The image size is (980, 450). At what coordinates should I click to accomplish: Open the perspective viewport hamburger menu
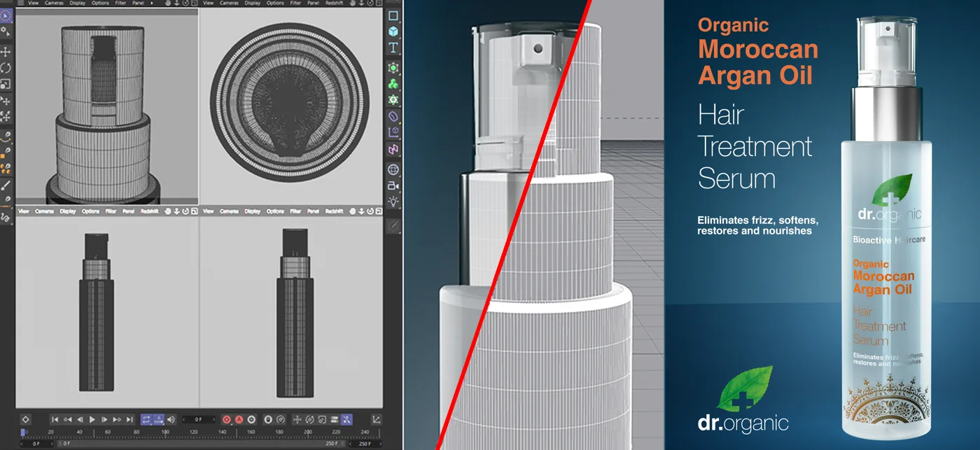(20, 3)
